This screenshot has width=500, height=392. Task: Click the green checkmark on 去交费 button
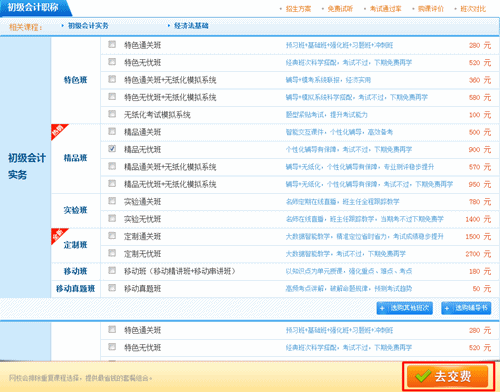[x=423, y=376]
